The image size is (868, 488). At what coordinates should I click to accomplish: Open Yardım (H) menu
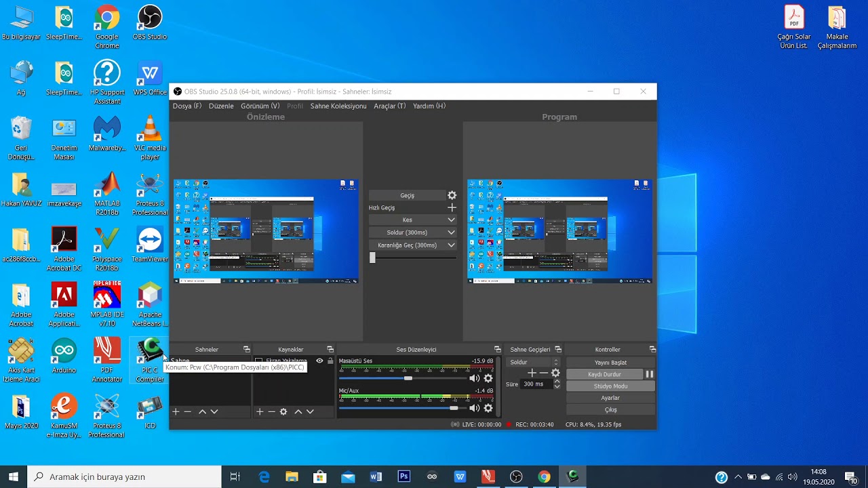[429, 106]
